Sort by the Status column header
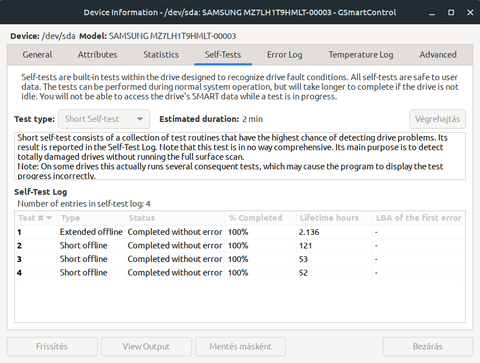 pyautogui.click(x=175, y=218)
